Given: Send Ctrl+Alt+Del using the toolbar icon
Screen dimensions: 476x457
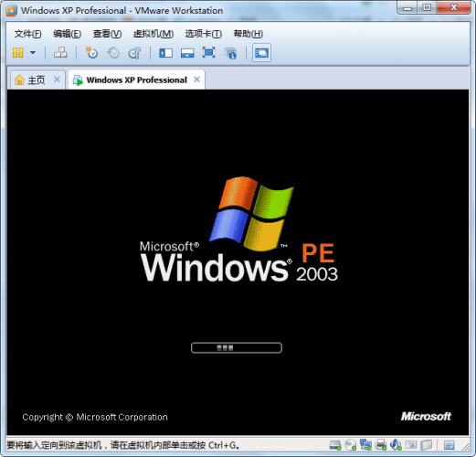Looking at the screenshot, I should coord(60,53).
